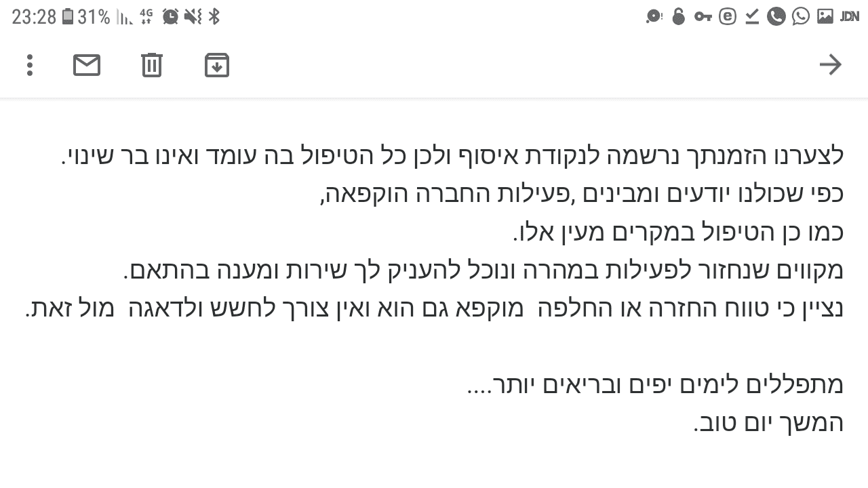This screenshot has width=868, height=488.
Task: Tap the back arrow to return to inbox
Action: click(x=831, y=64)
